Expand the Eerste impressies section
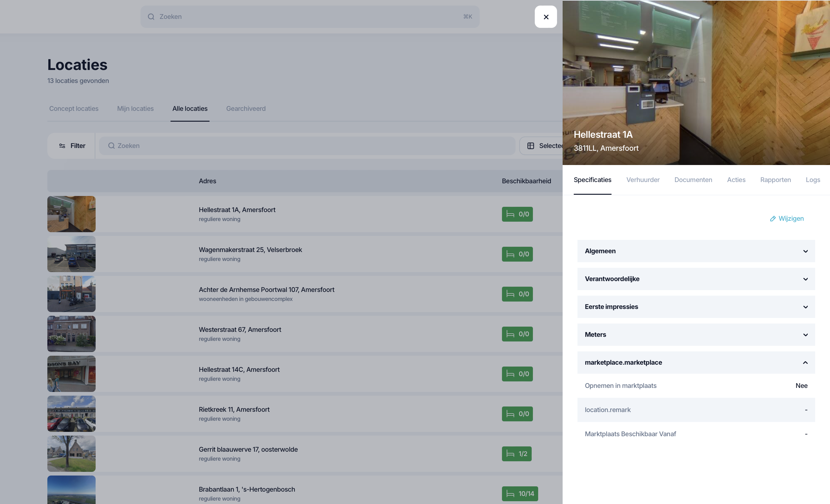Screen dimensions: 830x504 click(x=696, y=307)
